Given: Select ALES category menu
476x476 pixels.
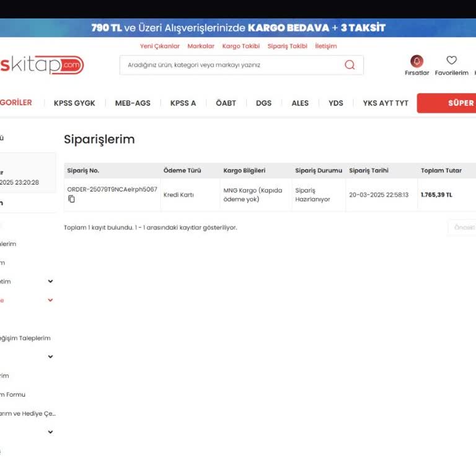Looking at the screenshot, I should [300, 104].
